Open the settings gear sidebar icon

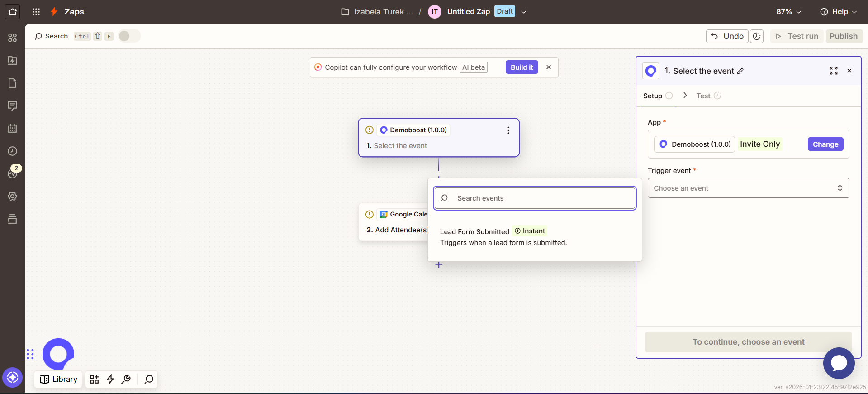(x=12, y=196)
